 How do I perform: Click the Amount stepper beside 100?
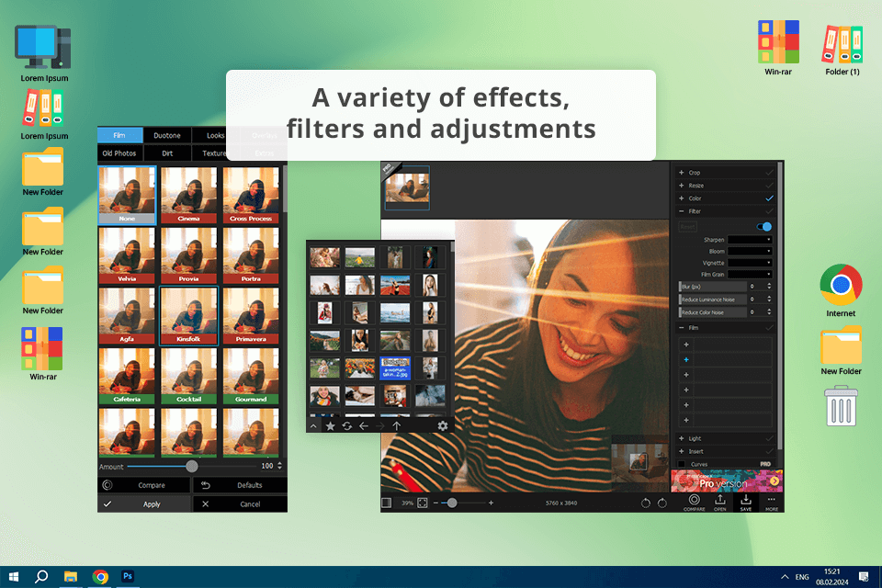279,466
